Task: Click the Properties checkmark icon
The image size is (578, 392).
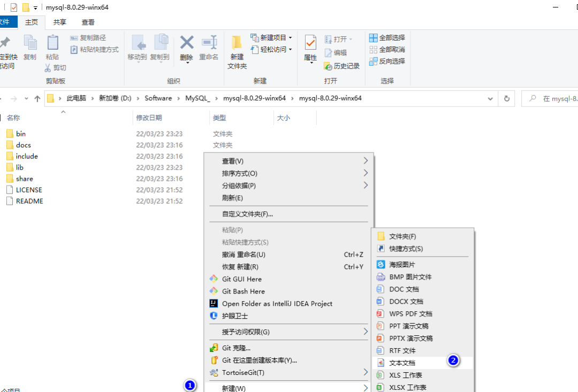Action: point(310,43)
